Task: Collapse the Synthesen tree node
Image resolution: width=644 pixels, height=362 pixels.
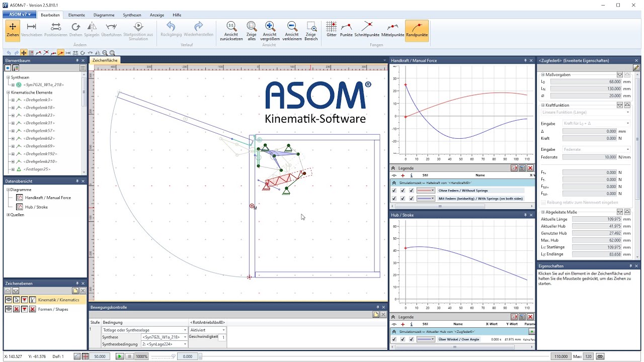Action: click(8, 77)
